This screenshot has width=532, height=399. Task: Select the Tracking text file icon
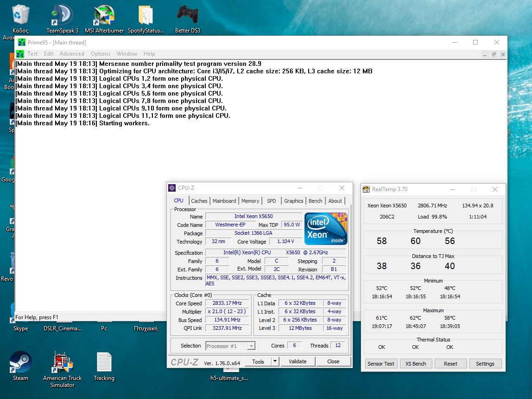tap(104, 362)
